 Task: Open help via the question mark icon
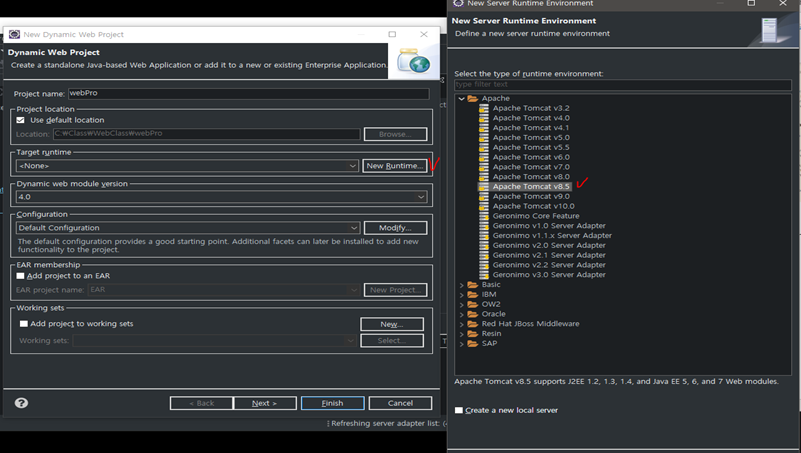click(x=21, y=403)
